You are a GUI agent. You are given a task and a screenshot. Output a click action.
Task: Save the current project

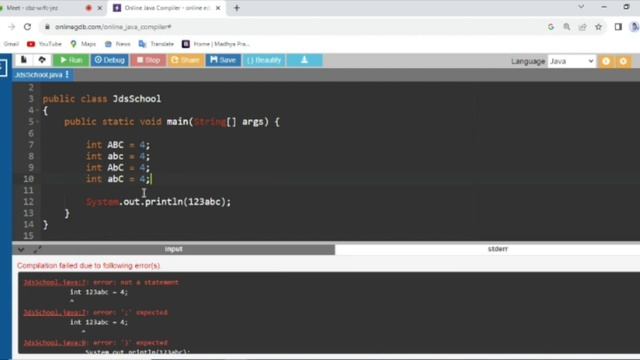223,60
